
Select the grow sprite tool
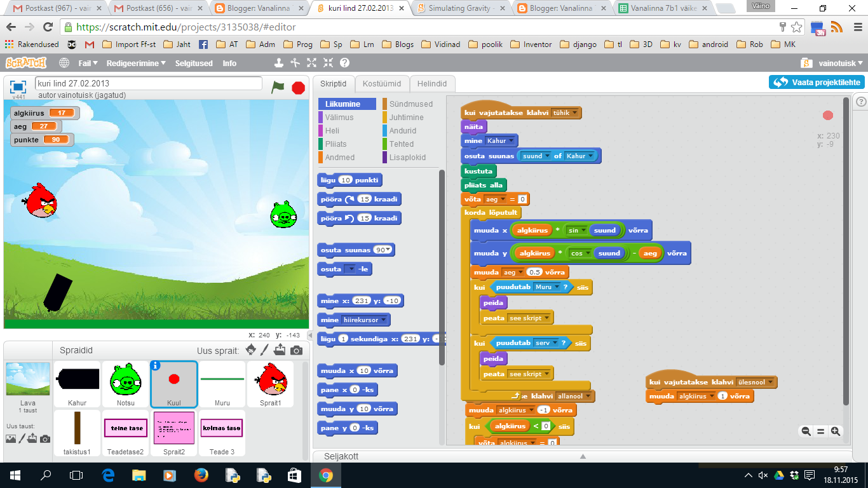[x=311, y=63]
